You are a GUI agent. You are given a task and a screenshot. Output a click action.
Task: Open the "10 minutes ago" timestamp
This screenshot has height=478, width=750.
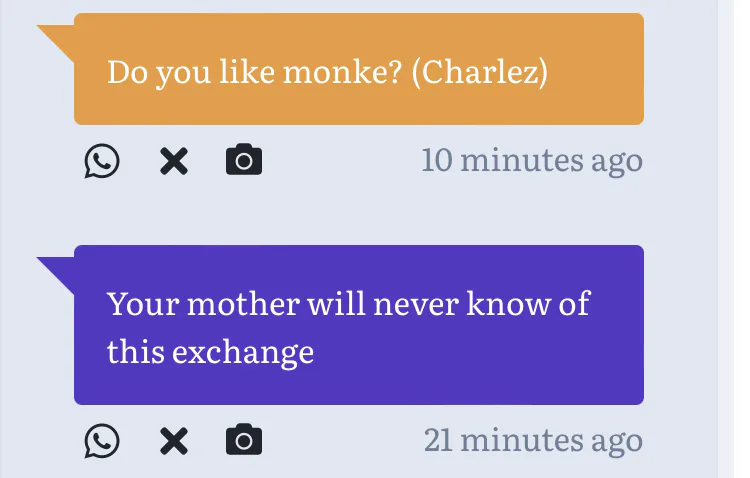[x=532, y=160]
